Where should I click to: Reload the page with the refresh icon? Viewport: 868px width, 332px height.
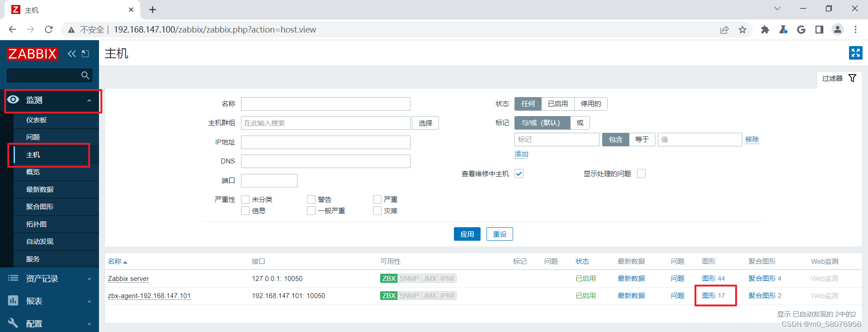coord(49,29)
